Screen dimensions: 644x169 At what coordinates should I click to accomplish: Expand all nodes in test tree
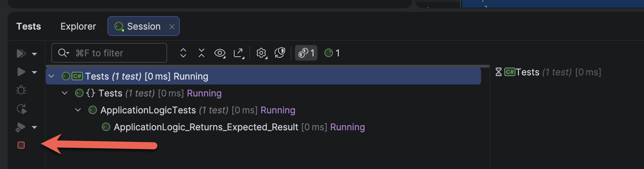tap(183, 53)
